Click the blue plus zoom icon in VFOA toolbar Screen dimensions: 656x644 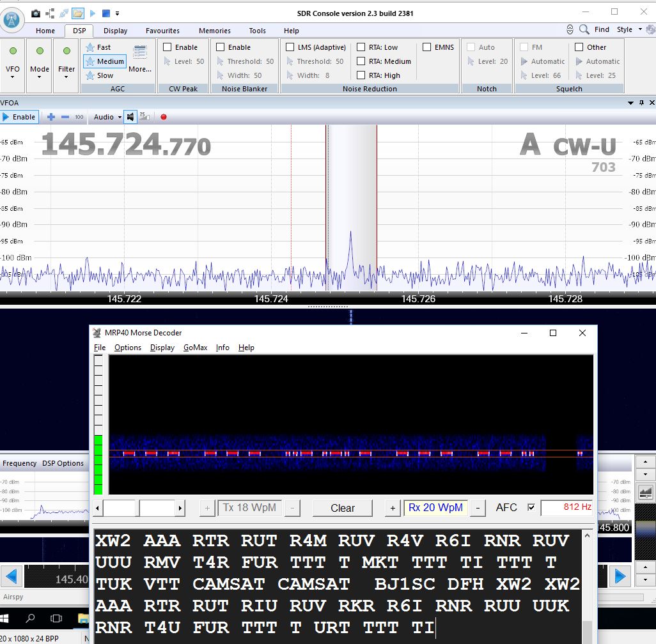51,117
